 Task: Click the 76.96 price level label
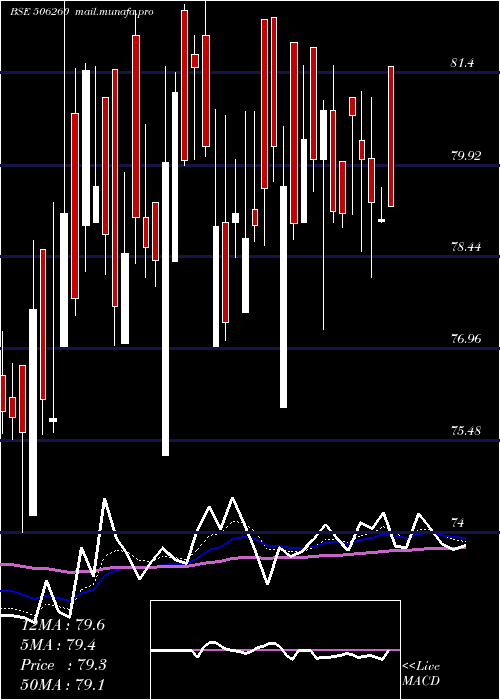(x=466, y=338)
